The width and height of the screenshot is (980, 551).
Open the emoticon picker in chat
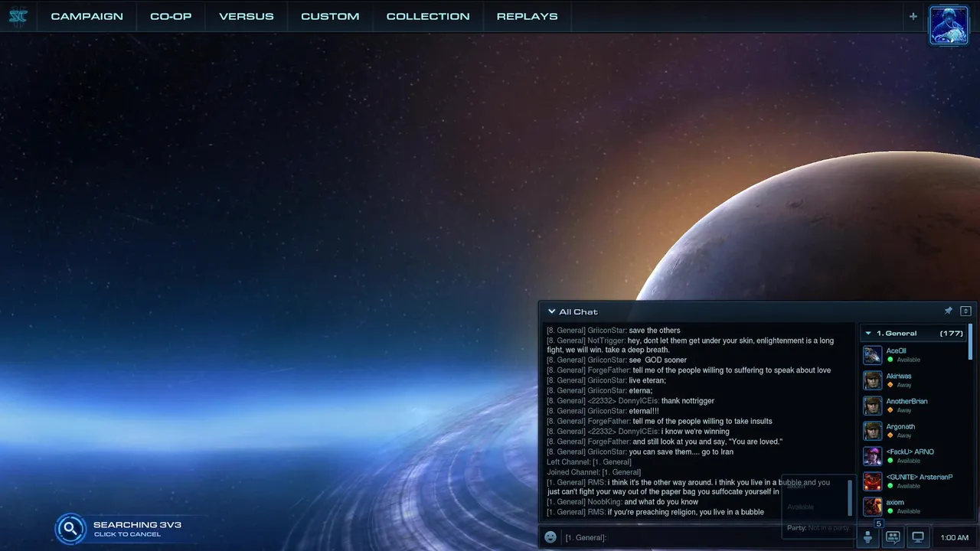(x=550, y=537)
